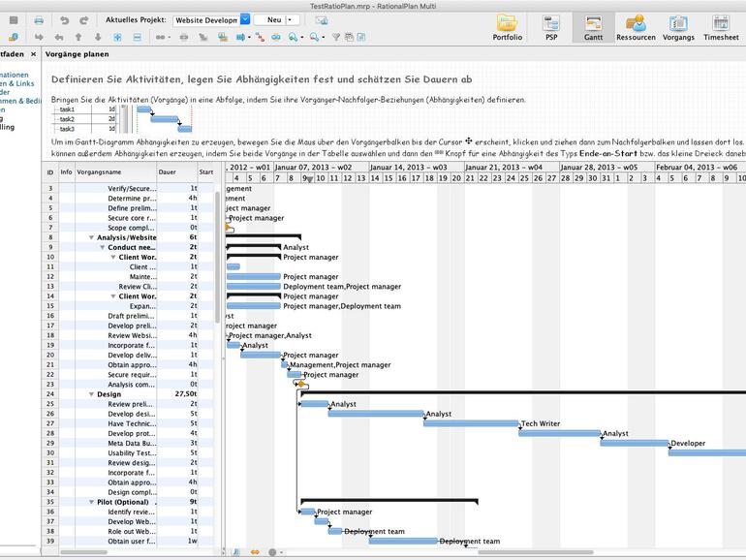This screenshot has width=746, height=560.
Task: Close the Leitfaden side panel
Action: coord(33,54)
